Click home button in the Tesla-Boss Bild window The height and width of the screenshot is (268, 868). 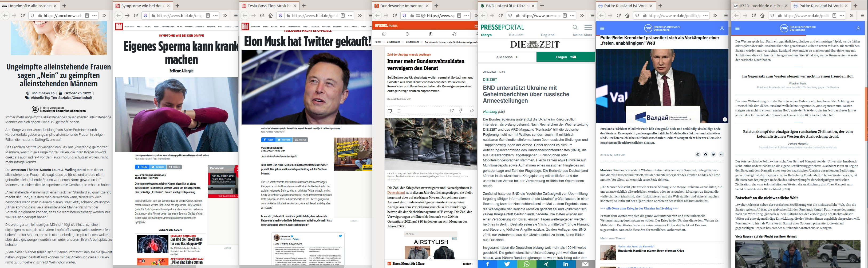271,15
